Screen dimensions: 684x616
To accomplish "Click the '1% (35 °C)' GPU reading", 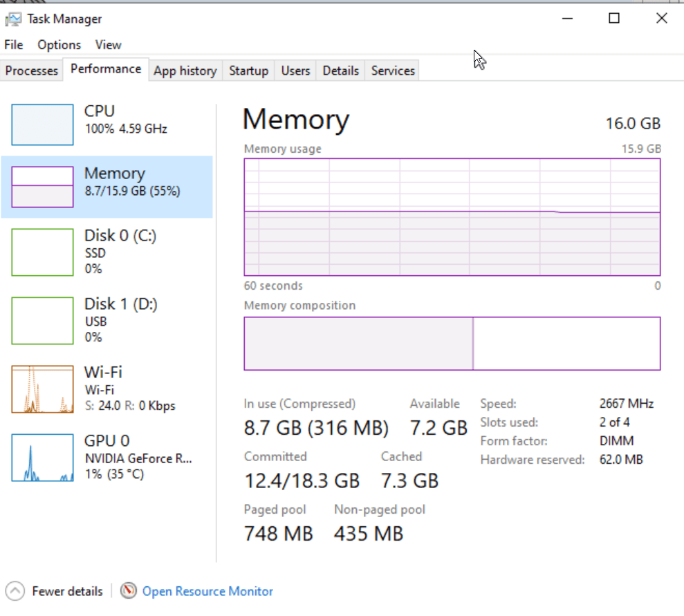I will coord(114,474).
